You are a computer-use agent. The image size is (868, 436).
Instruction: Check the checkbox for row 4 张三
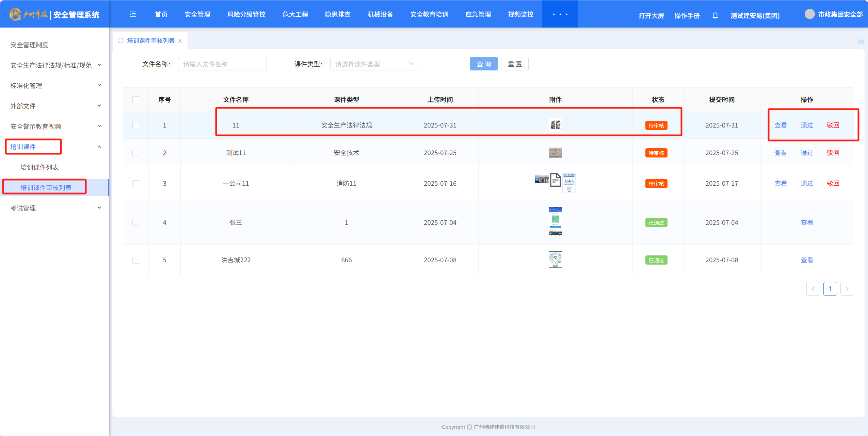coord(136,222)
